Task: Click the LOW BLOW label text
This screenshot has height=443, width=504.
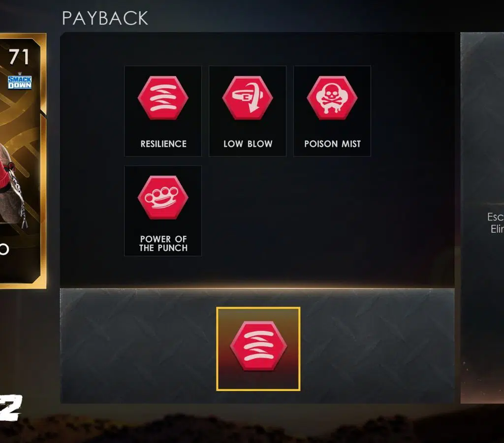Action: coord(248,144)
